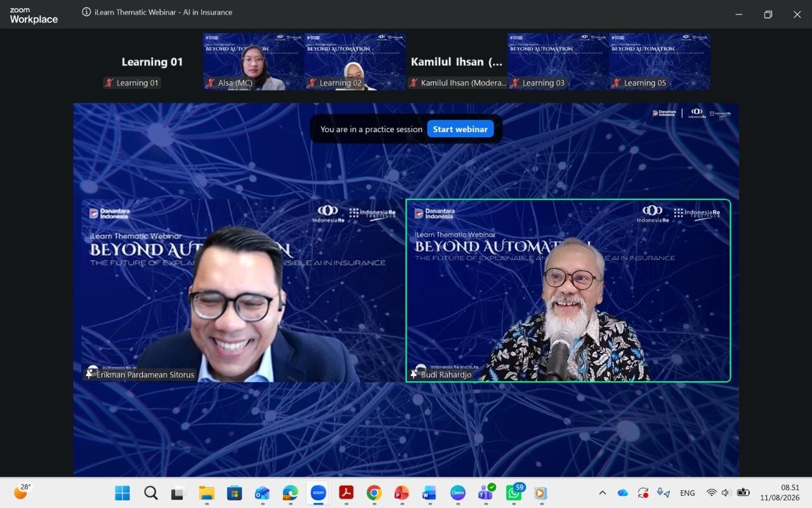The image size is (812, 508).
Task: Select the Kamilul Ihsan moderator tile
Action: click(457, 62)
